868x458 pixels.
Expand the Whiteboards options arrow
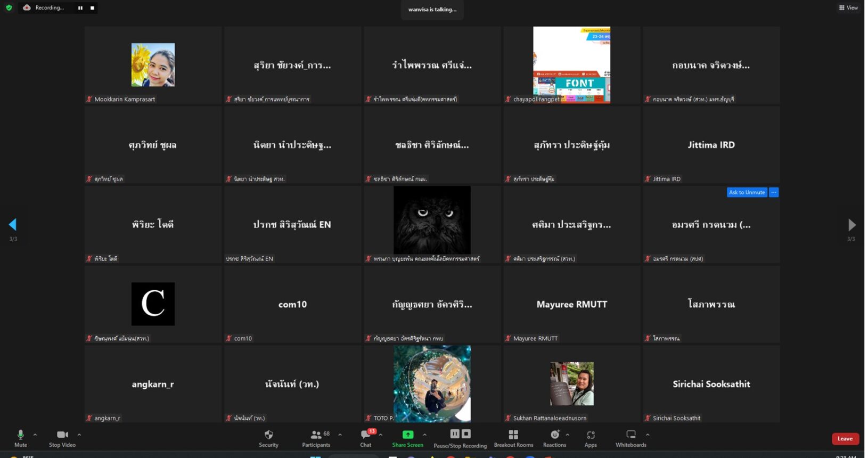(x=648, y=435)
